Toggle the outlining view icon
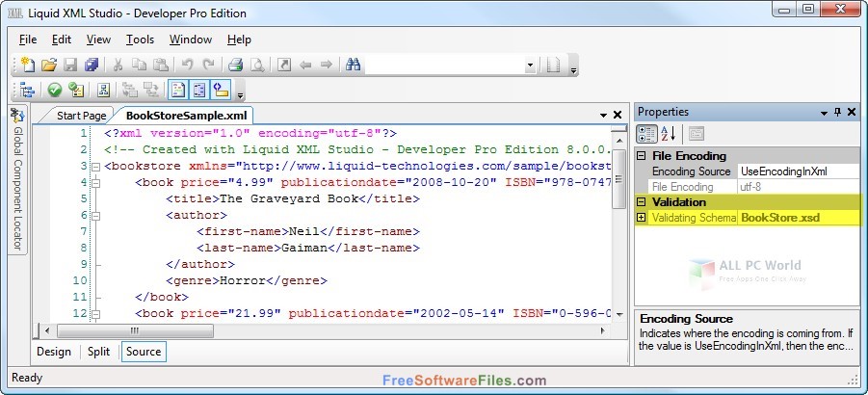The image size is (868, 395). (199, 90)
